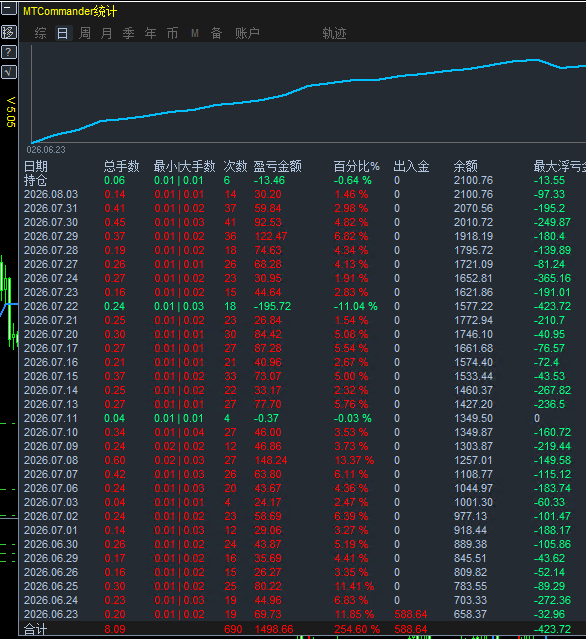Click the 移 move panel button
586x639 pixels.
point(9,32)
